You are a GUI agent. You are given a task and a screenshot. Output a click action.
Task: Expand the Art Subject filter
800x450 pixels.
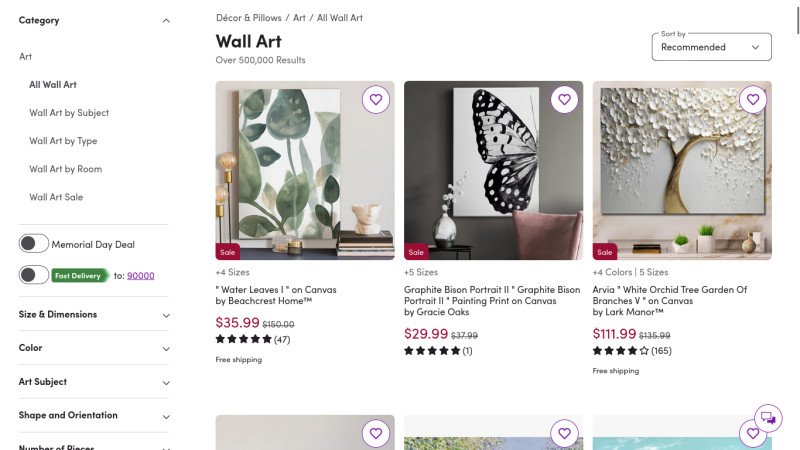click(x=94, y=382)
